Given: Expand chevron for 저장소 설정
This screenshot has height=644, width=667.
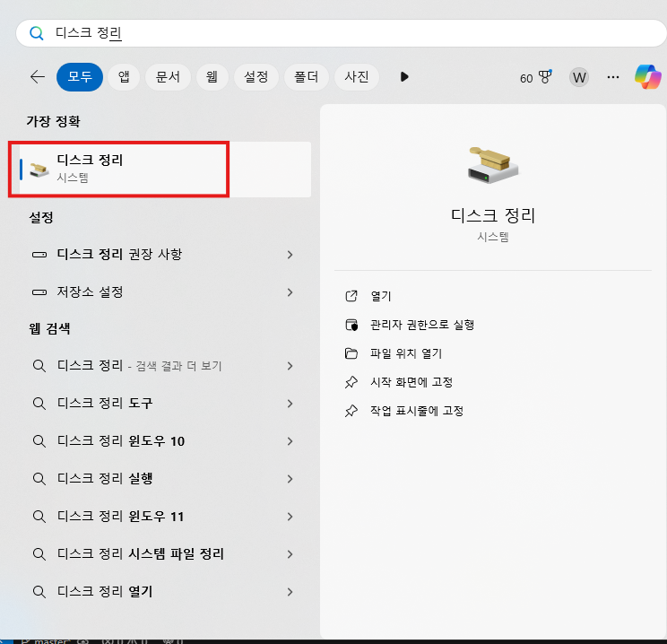Looking at the screenshot, I should coord(290,292).
